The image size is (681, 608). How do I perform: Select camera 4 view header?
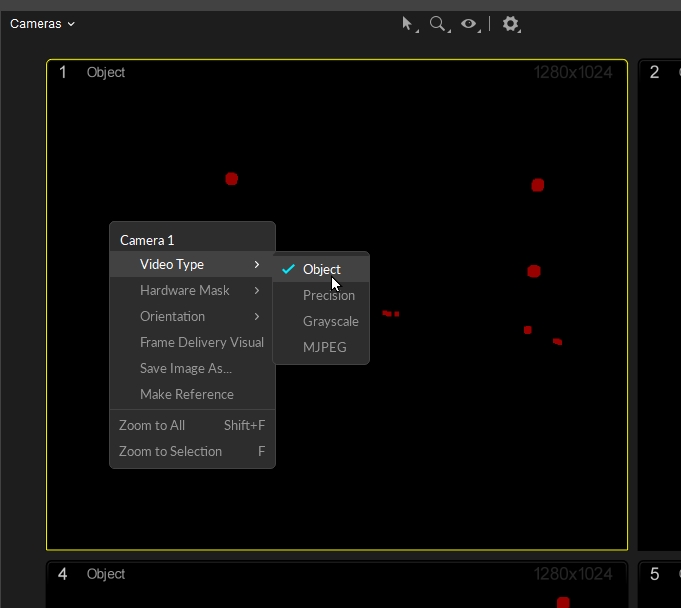tap(105, 574)
